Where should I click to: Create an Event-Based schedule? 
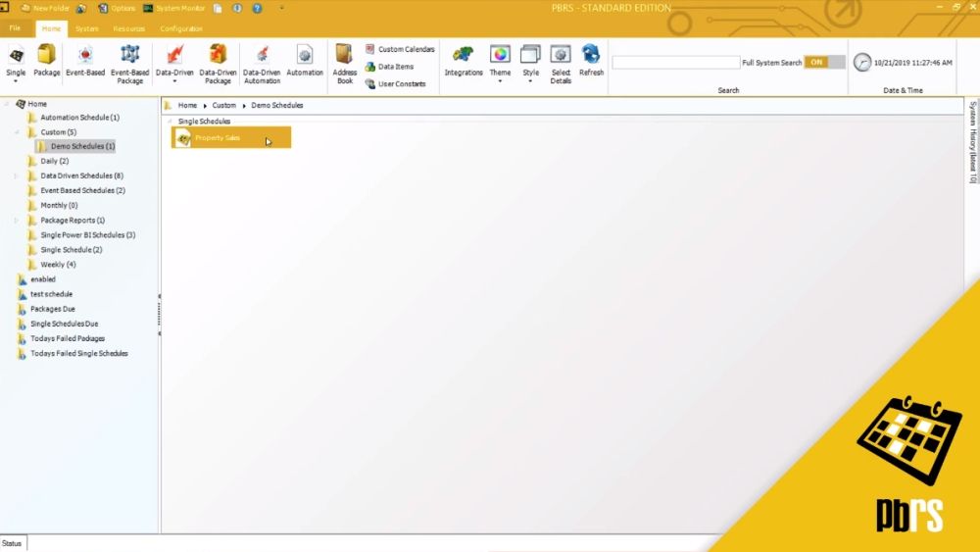click(85, 61)
